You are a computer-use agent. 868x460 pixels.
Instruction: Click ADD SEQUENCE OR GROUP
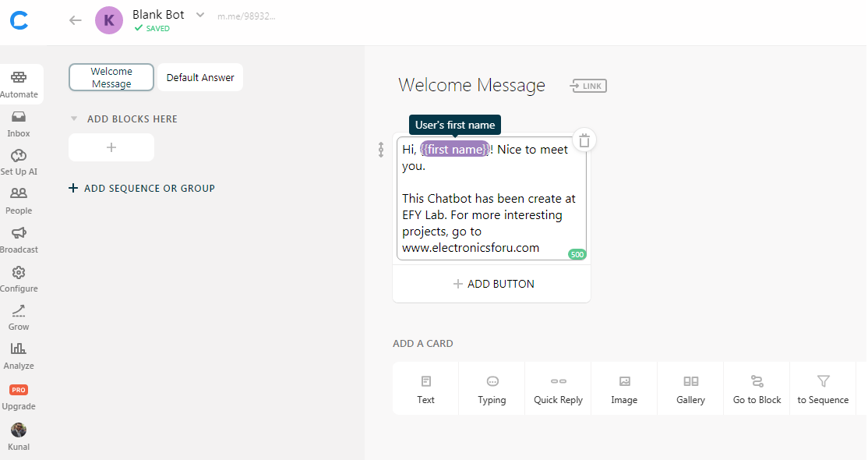(142, 188)
